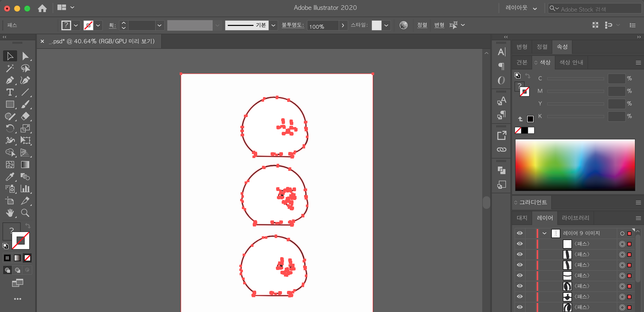Select the Hand tool
Viewport: 644px width, 312px height.
coord(10,213)
